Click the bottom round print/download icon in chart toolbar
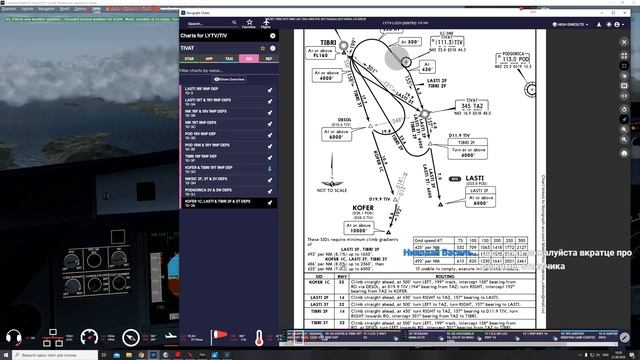640x360 pixels. coord(624,153)
